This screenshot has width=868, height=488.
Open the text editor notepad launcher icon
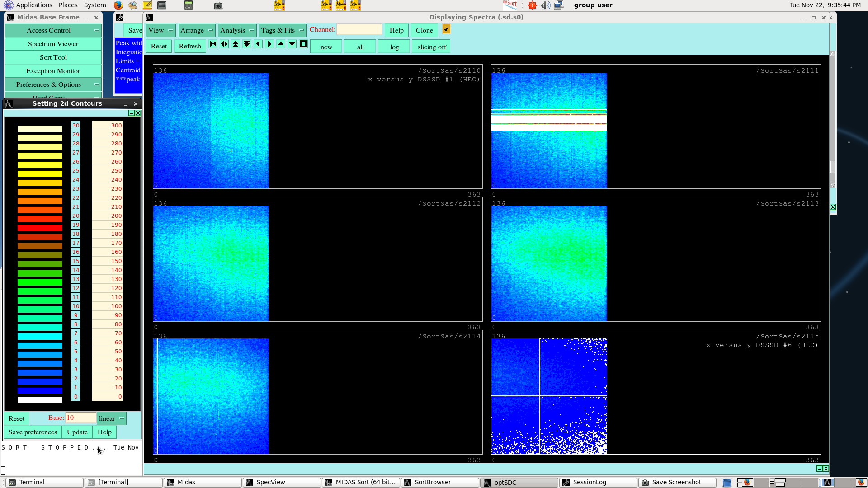(147, 5)
